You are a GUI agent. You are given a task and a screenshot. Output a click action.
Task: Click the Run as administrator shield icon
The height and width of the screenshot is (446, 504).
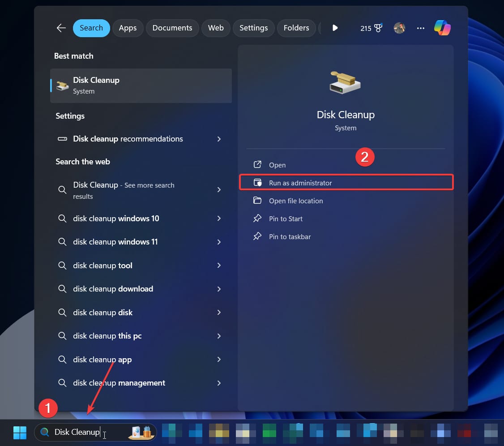point(257,183)
